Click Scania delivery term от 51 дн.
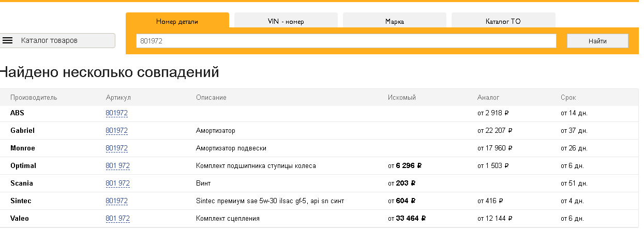Image resolution: width=644 pixels, height=229 pixels. (574, 183)
